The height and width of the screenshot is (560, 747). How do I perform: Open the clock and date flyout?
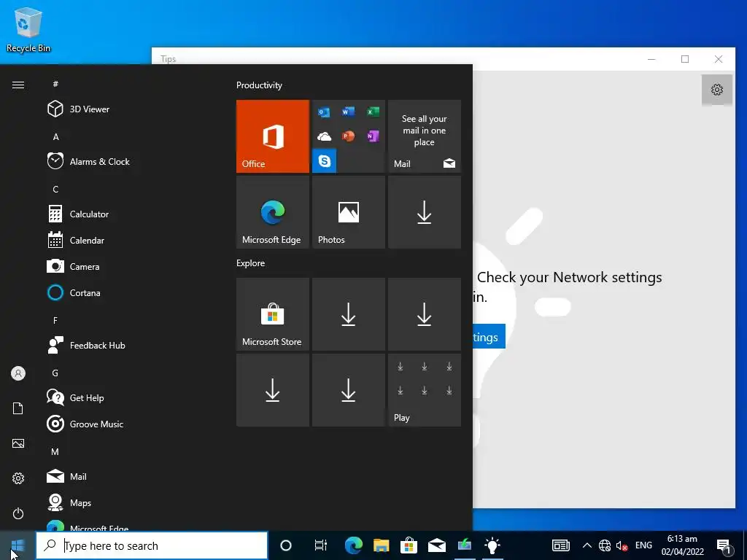(682, 545)
